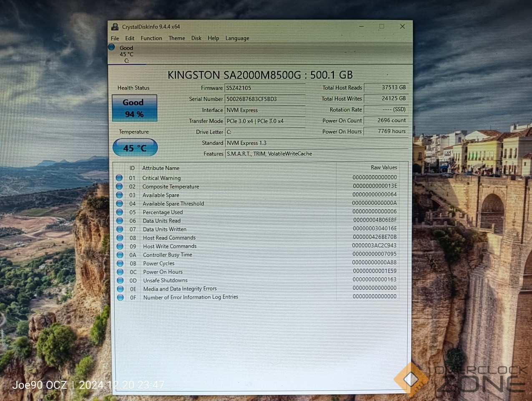The height and width of the screenshot is (401, 532).
Task: Click the Good 94 % health status button
Action: 134,108
